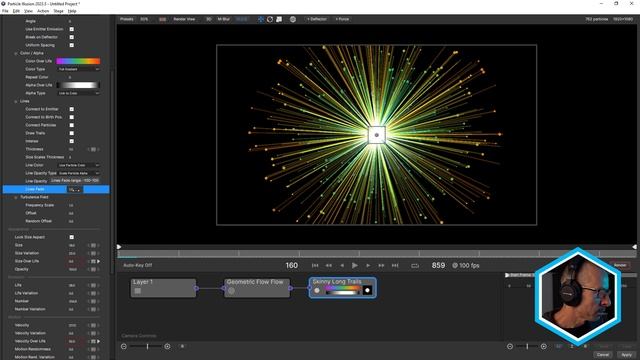Click the Layer 1 node icon
The image size is (640, 360).
[138, 291]
